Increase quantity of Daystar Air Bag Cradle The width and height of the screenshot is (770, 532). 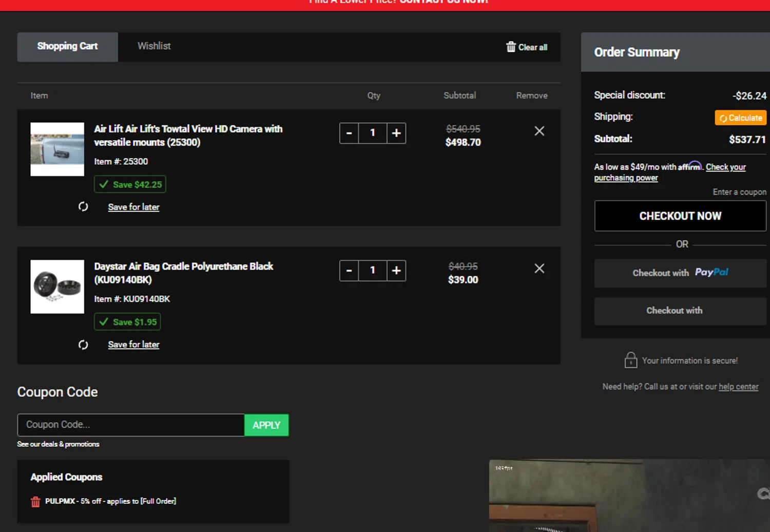coord(396,271)
